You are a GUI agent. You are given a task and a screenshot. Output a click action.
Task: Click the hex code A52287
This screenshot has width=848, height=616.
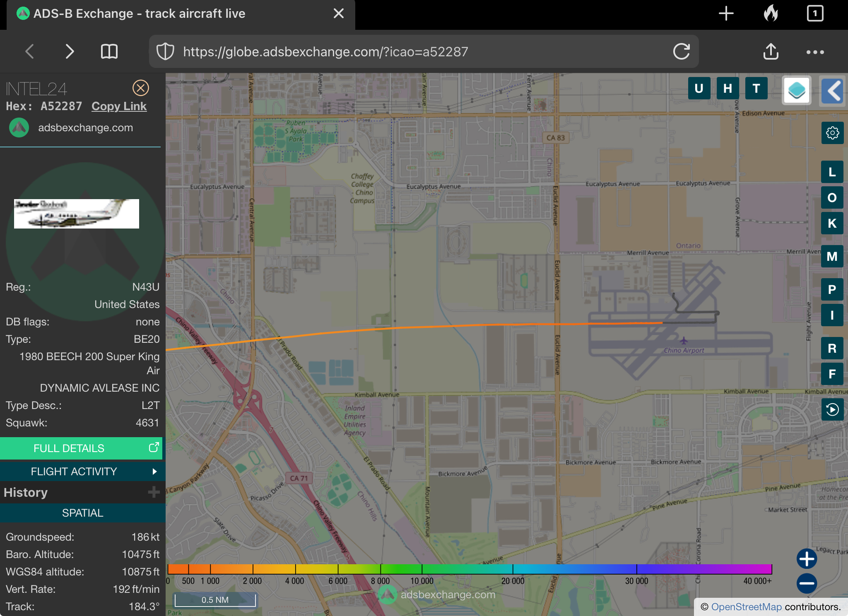[x=61, y=106]
